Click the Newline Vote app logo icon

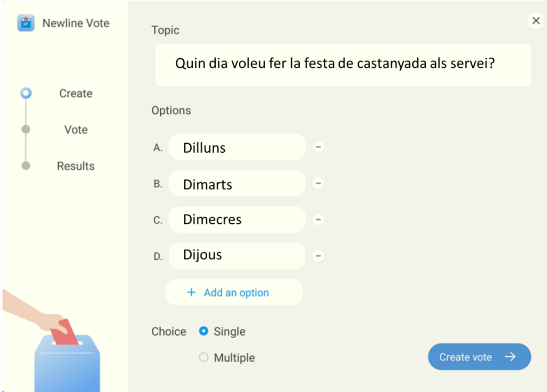coord(26,23)
